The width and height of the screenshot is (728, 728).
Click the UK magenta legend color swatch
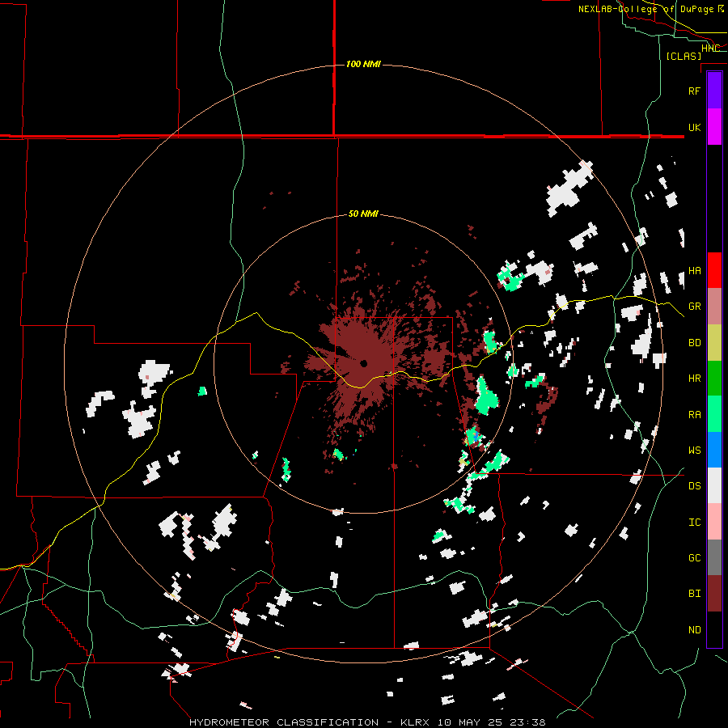click(714, 127)
